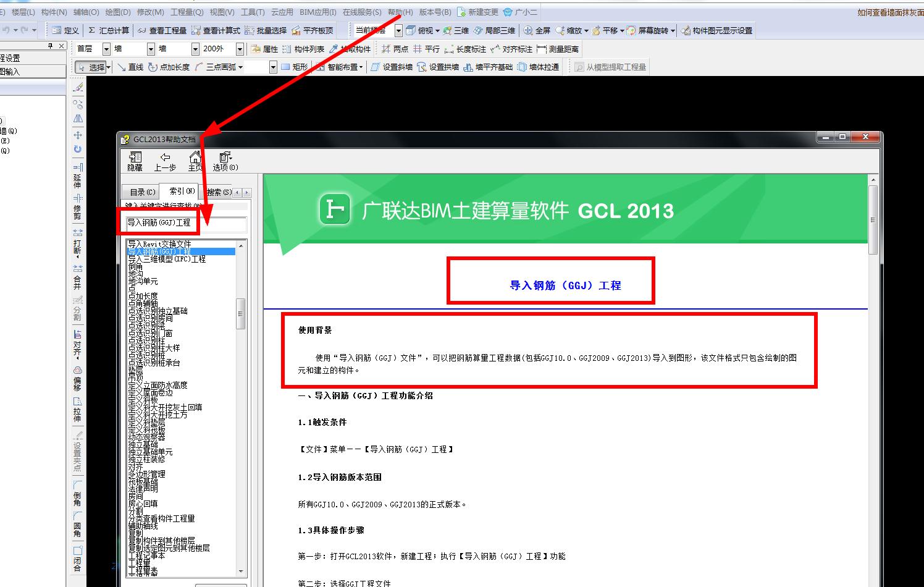Open 工程量(Q) menu
Screen dimensions: 924x587
click(187, 12)
